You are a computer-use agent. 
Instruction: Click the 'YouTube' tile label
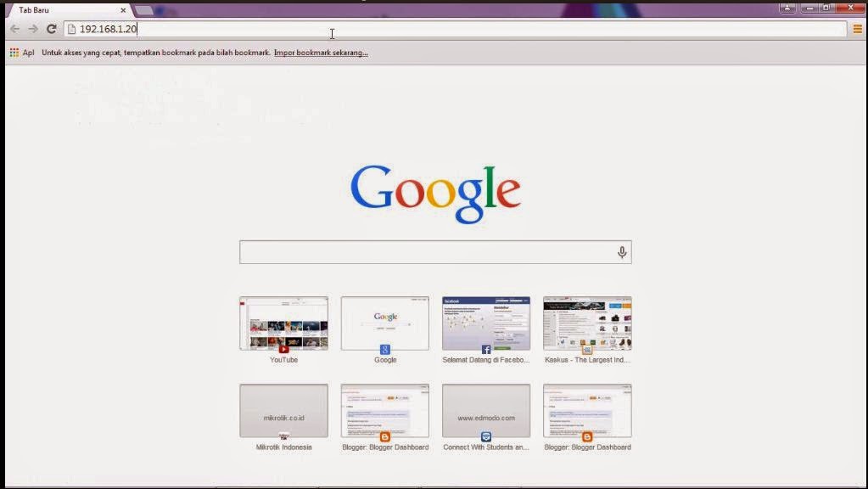click(283, 360)
